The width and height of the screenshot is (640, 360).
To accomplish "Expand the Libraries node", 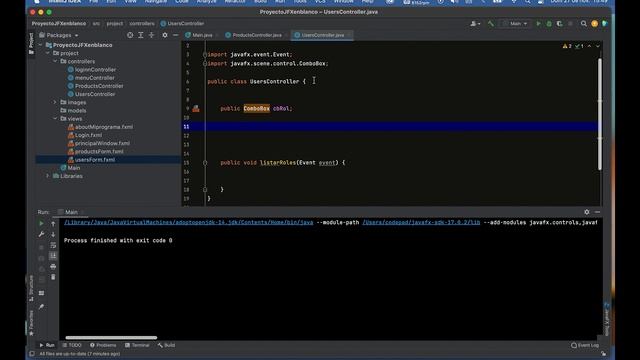I will pyautogui.click(x=48, y=176).
